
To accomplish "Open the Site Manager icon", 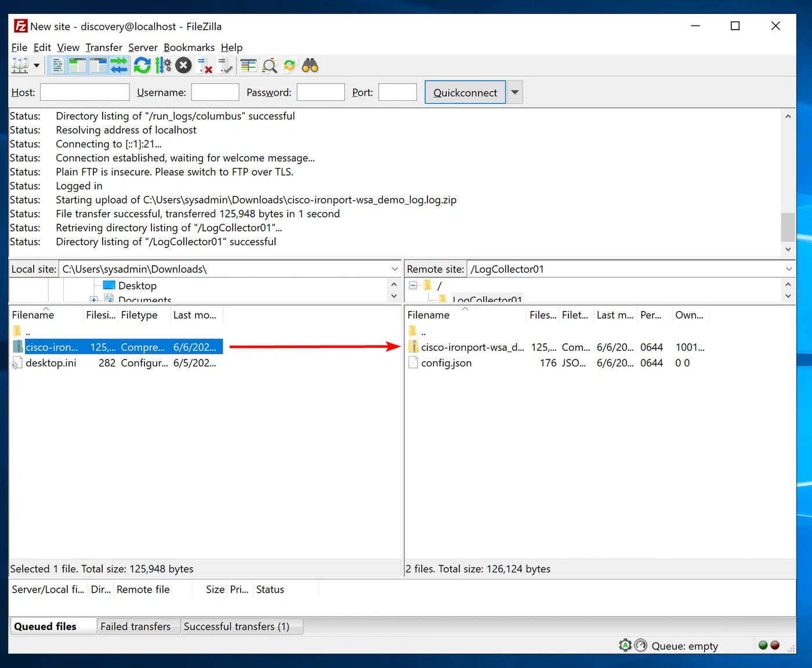I will pyautogui.click(x=20, y=66).
